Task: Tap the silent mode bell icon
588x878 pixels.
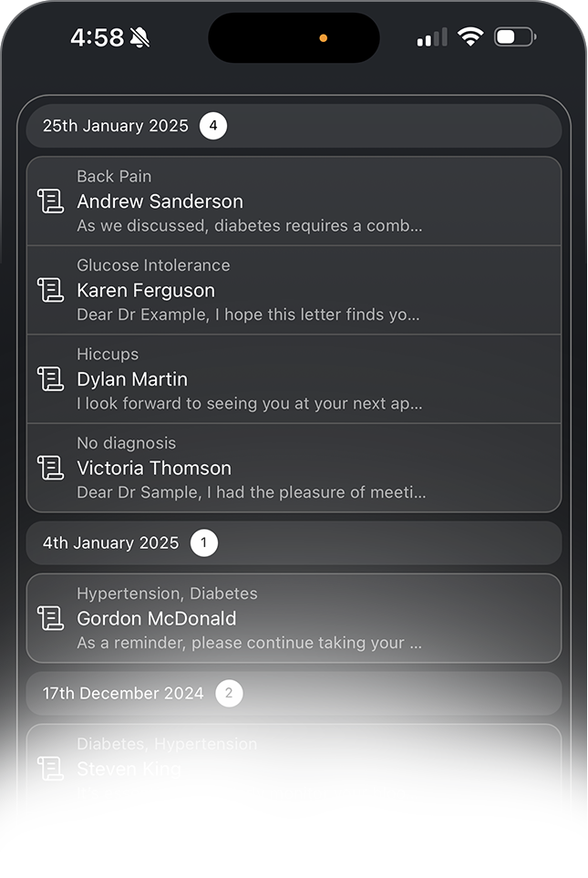Action: coord(140,37)
